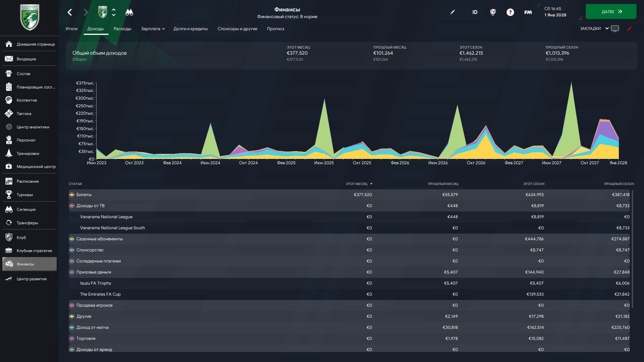The image size is (644, 362).
Task: Click the scouting binoculars icon in header
Action: click(129, 12)
